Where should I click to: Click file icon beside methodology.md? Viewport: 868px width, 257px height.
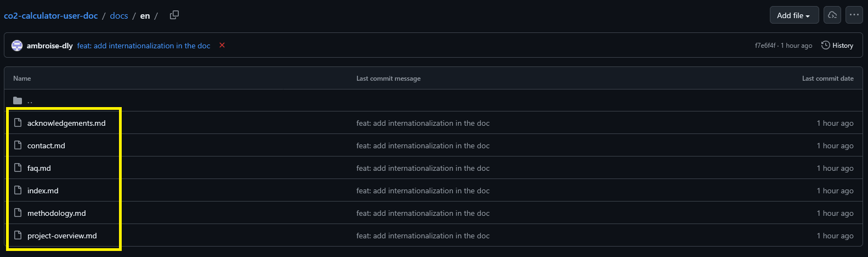pos(18,213)
